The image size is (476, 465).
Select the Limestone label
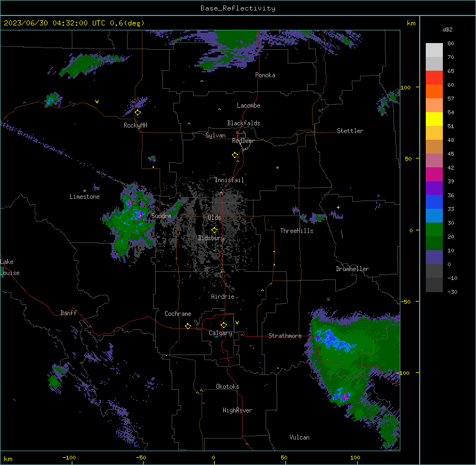[84, 197]
